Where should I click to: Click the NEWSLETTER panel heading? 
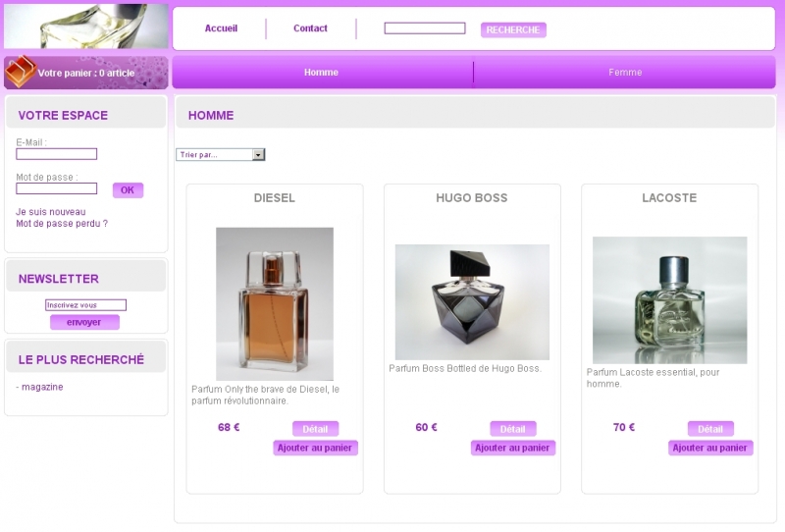tap(59, 279)
